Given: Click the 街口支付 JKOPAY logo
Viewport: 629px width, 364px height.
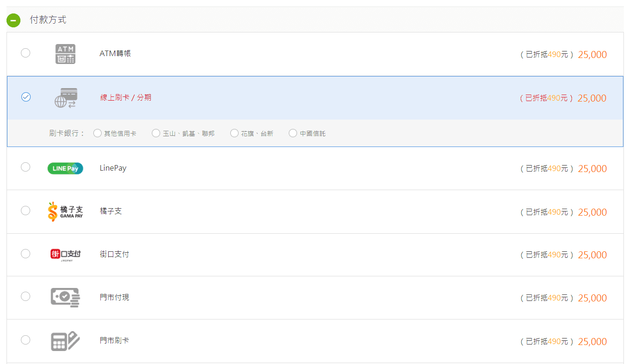Looking at the screenshot, I should point(65,255).
